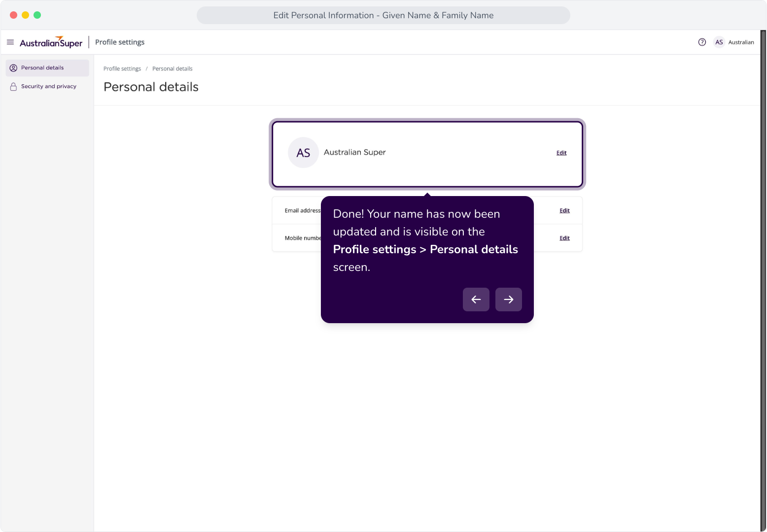Screen dimensions: 767x532
Task: Click the Security and privacy lock icon
Action: pyautogui.click(x=13, y=87)
